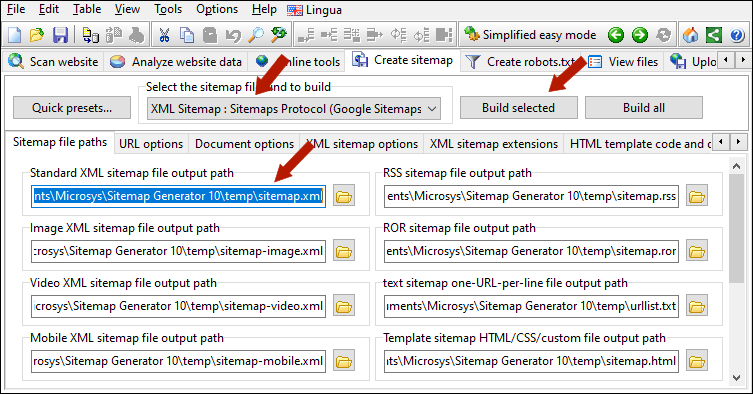This screenshot has width=753, height=394.
Task: Switch to Analyze website data tab
Action: click(x=176, y=62)
